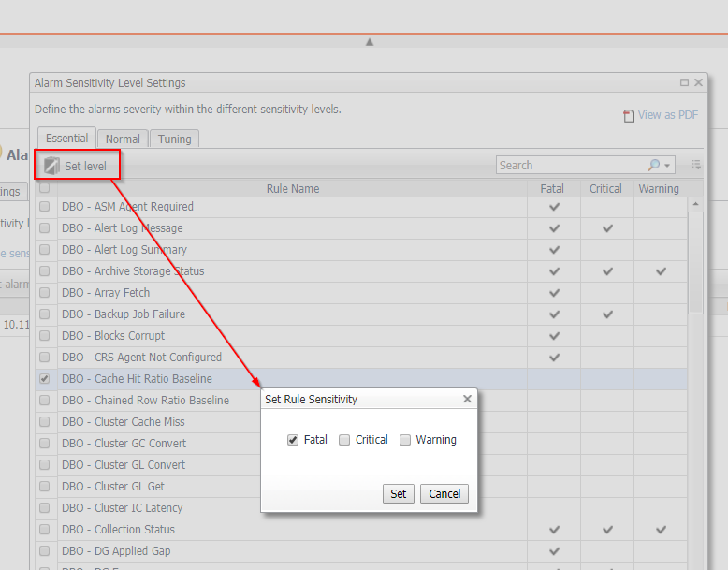Uncheck the Fatal checkbox
Viewport: 728px width, 570px height.
pyautogui.click(x=293, y=440)
